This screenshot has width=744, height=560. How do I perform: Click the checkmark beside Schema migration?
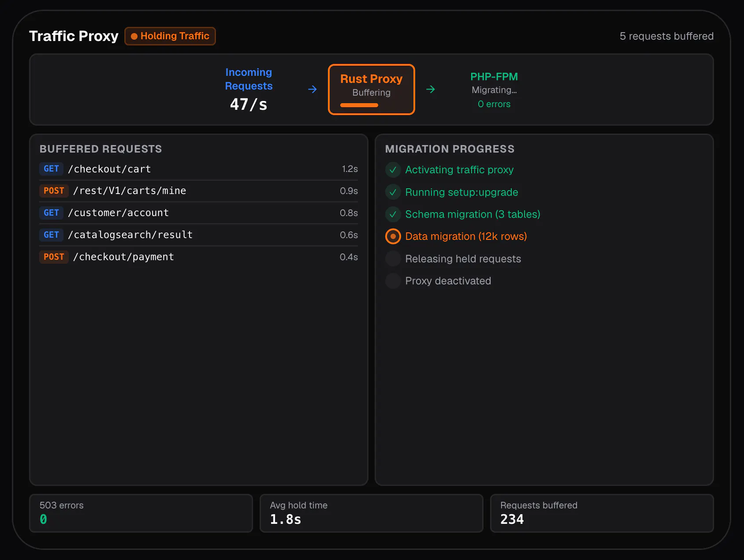(x=393, y=214)
